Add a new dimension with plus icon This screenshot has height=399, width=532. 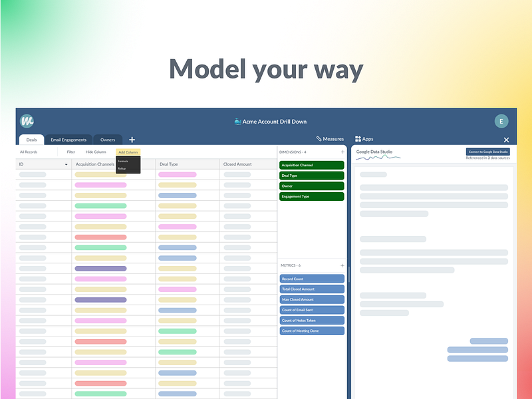pos(342,152)
